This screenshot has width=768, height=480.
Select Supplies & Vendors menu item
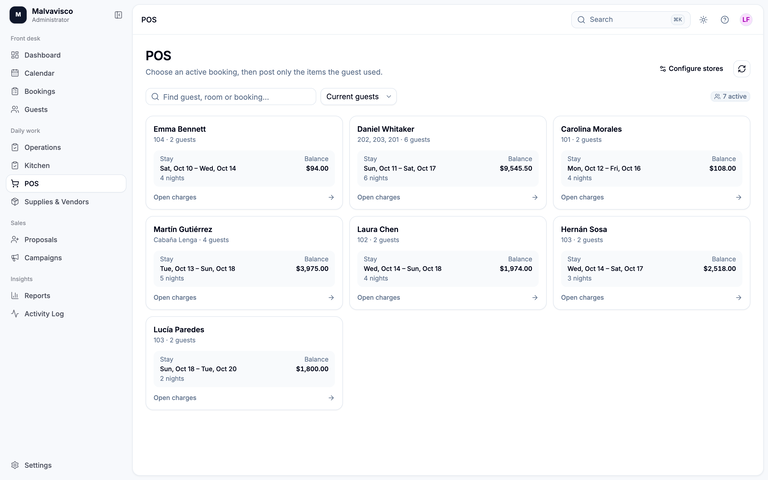[66, 201]
